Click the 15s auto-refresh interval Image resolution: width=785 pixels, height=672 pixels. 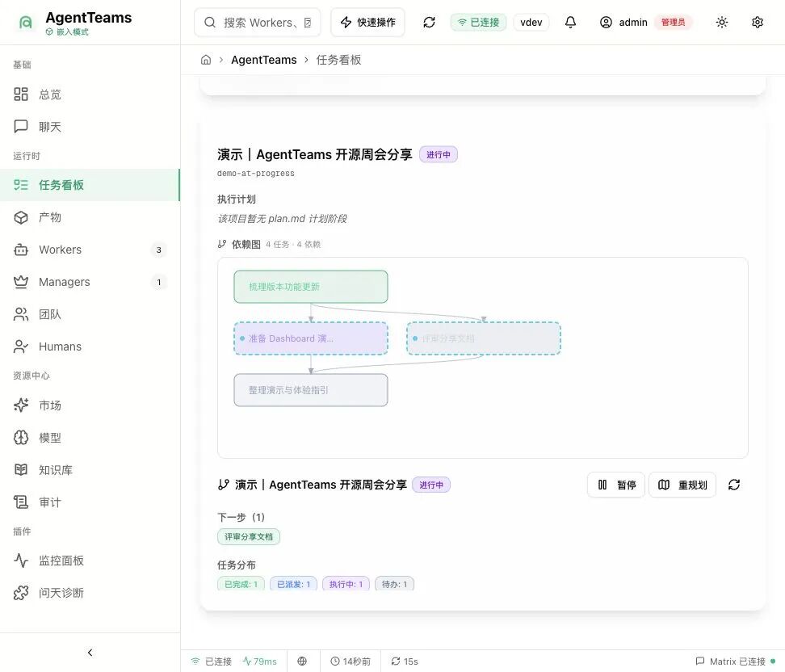[x=405, y=661]
